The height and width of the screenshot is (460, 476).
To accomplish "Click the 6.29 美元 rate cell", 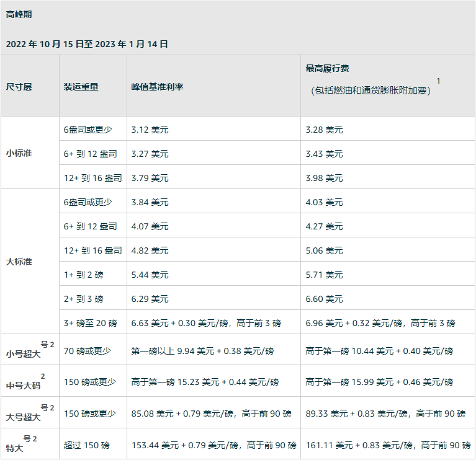I will (x=150, y=299).
